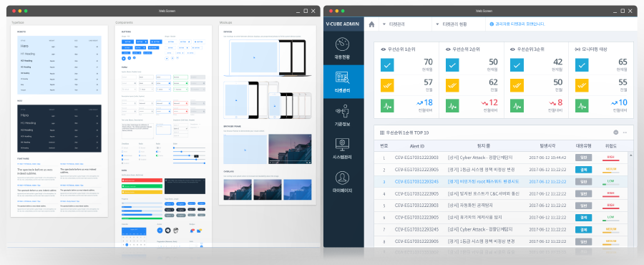The height and width of the screenshot is (265, 644).
Task: Click green pulse icon beside 10
Action: point(582,105)
